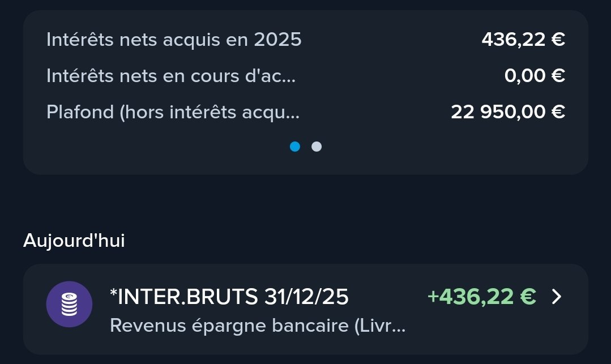Tap the "Aujourd'hui" section header
611x364 pixels.
coord(74,241)
